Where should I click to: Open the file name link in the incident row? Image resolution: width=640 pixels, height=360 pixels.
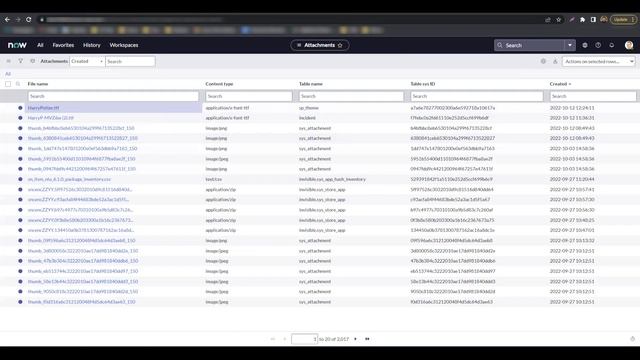point(51,118)
